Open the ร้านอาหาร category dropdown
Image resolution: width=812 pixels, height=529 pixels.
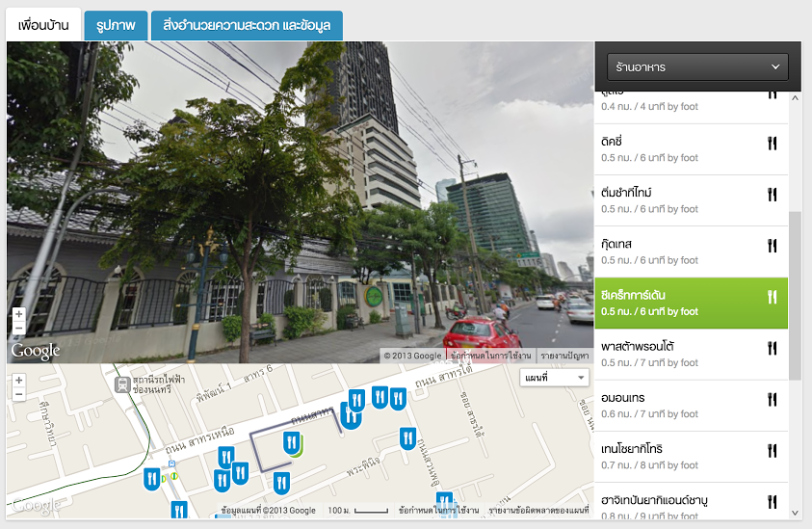[x=697, y=67]
